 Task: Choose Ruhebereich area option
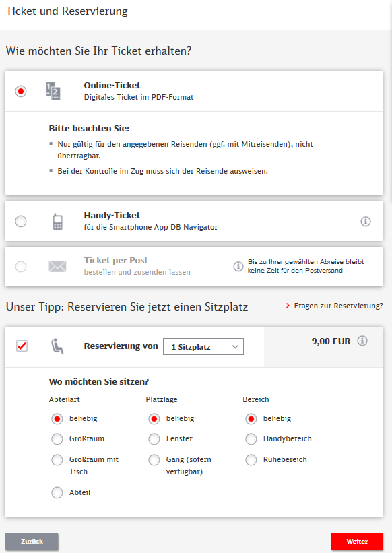click(x=251, y=460)
